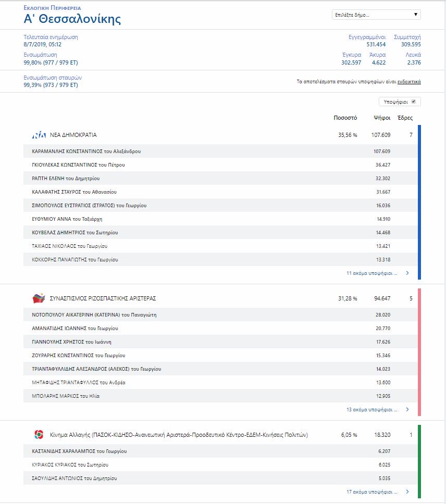
Task: Select the Ψήφοι column header
Action: tap(382, 118)
